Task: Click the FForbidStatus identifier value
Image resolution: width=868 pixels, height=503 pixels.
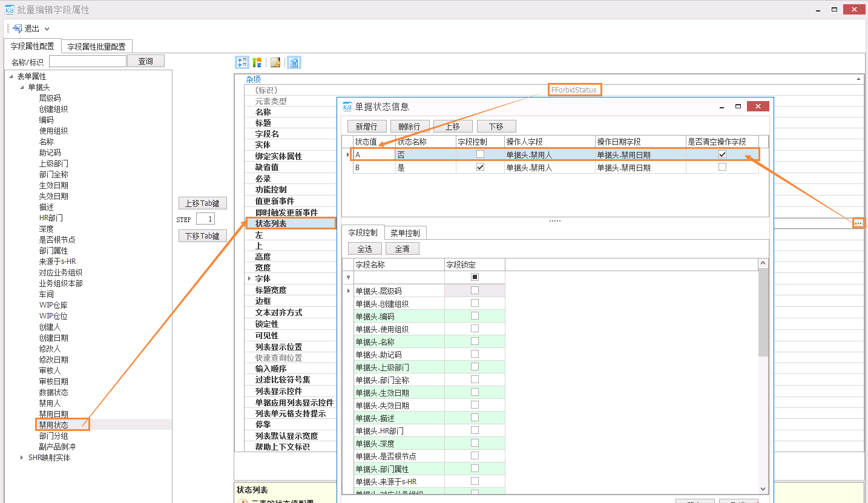Action: click(574, 90)
